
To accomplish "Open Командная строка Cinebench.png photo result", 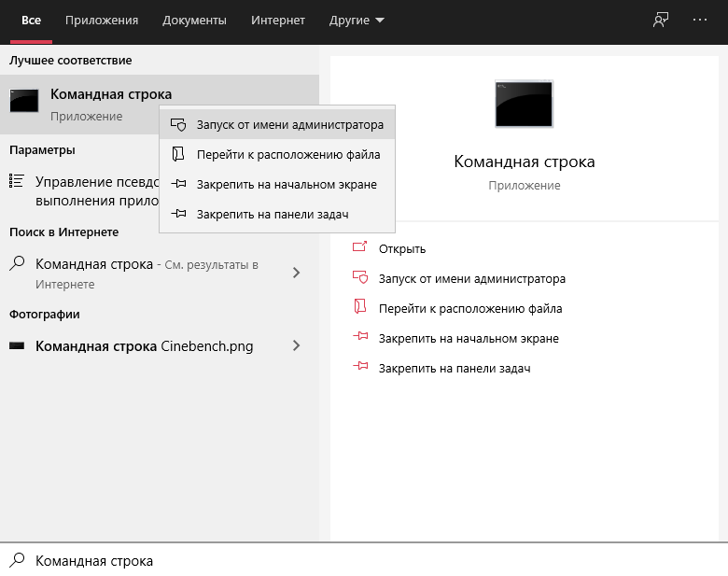I will 160,346.
